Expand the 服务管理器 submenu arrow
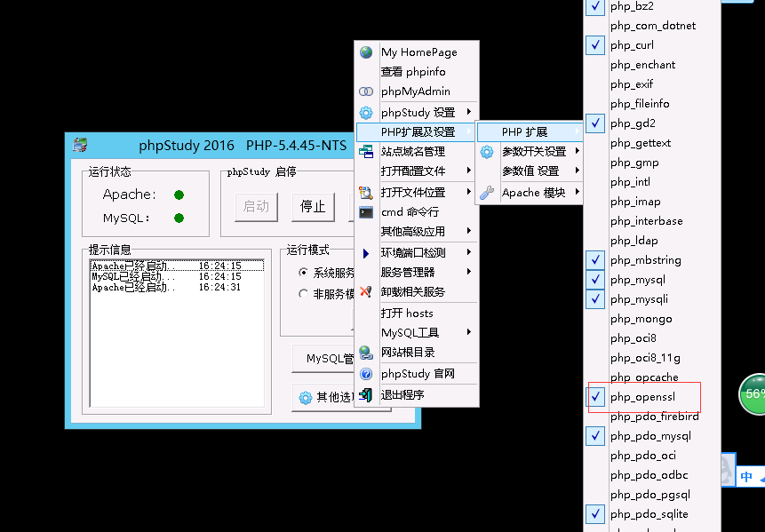765x532 pixels. point(469,272)
